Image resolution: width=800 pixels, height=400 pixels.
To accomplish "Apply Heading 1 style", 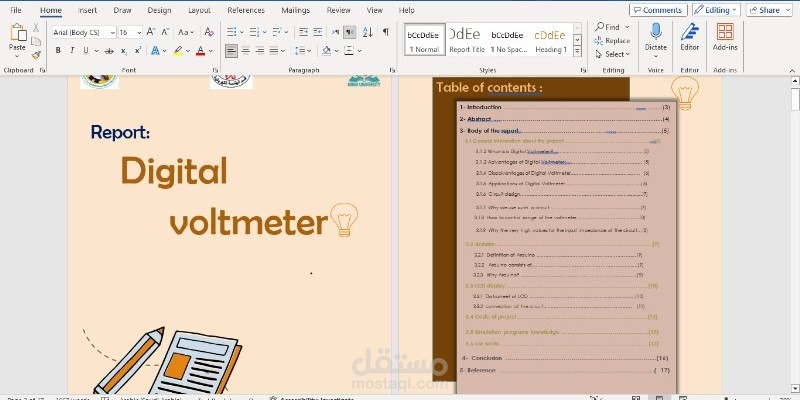I will (551, 40).
